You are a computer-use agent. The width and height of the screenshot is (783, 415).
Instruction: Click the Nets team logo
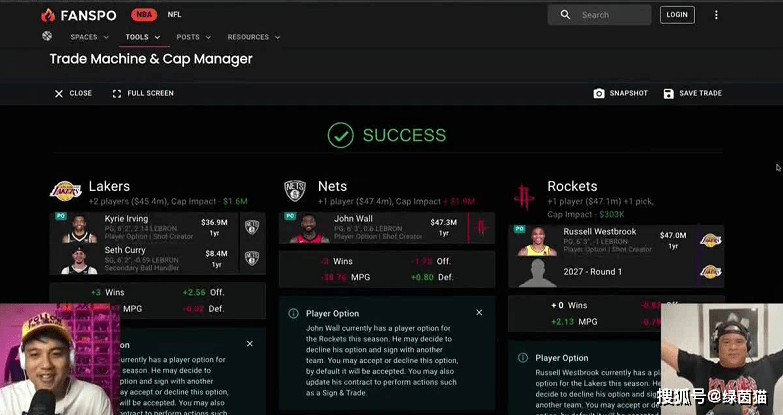coord(295,191)
